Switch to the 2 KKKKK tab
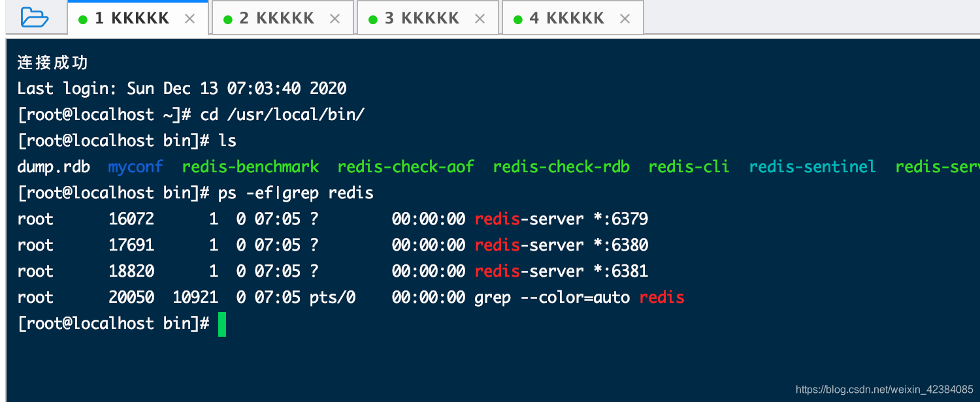The height and width of the screenshot is (402, 980). pos(283,18)
